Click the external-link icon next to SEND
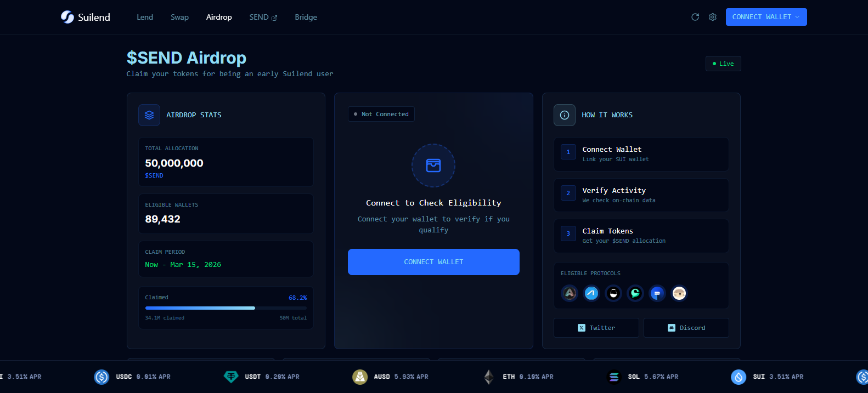Screen dimensions: 868x393 coord(274,18)
